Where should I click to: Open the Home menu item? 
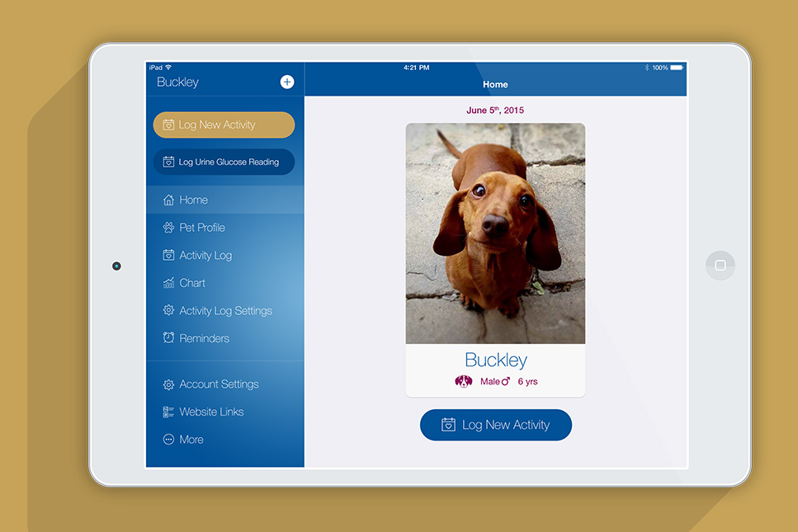point(225,200)
